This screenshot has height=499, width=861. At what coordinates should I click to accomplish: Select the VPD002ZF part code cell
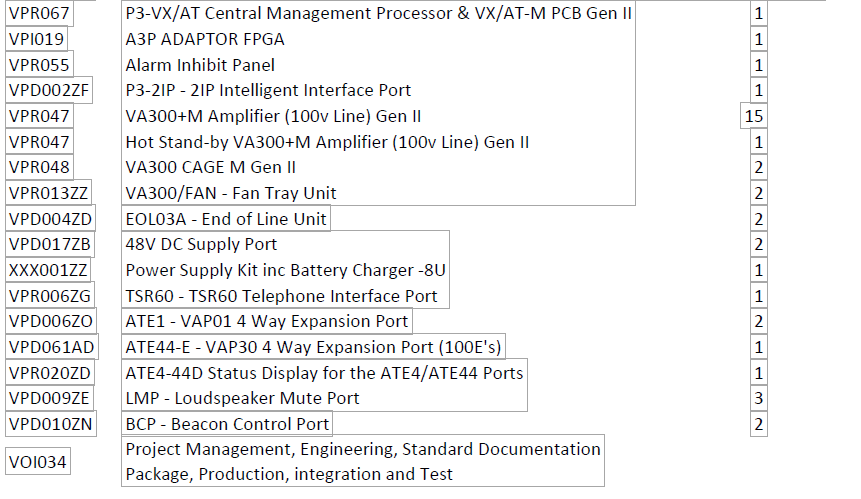click(x=49, y=91)
